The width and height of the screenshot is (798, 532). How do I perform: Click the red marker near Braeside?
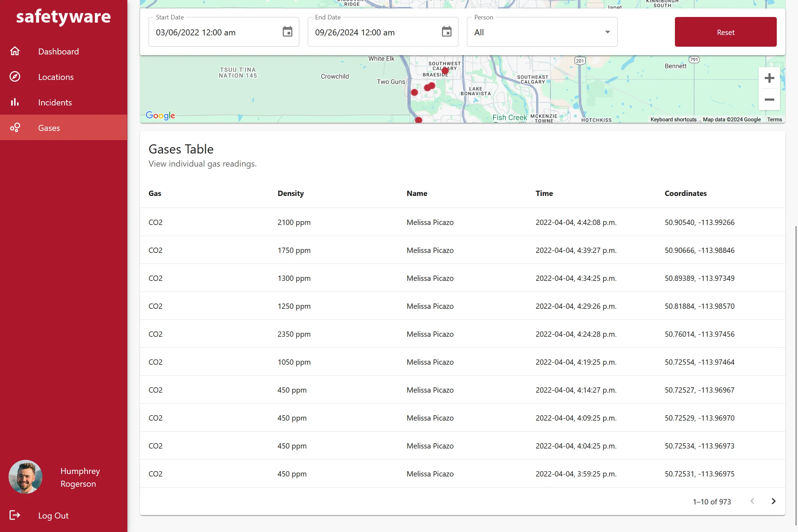[x=445, y=71]
